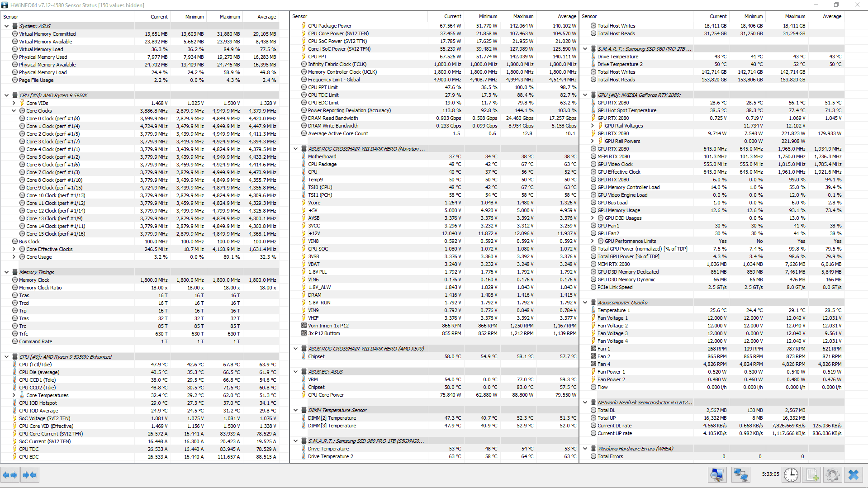Select the Average Active Core Count row
The height and width of the screenshot is (488, 868).
(434, 133)
